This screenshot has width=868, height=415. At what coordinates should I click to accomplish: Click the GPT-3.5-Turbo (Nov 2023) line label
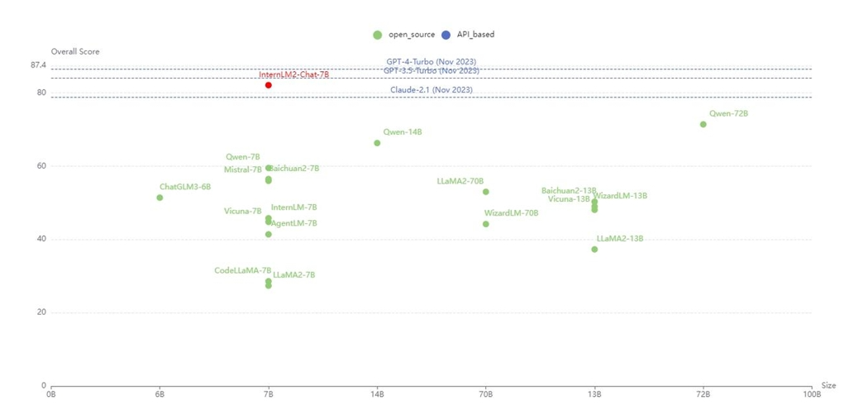point(431,71)
